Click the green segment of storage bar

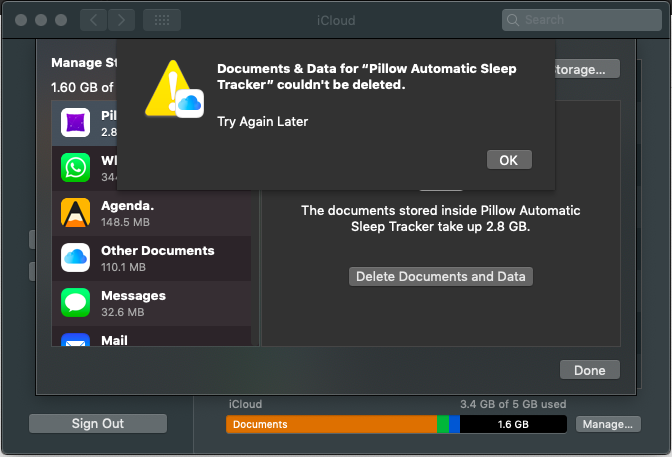coord(443,424)
